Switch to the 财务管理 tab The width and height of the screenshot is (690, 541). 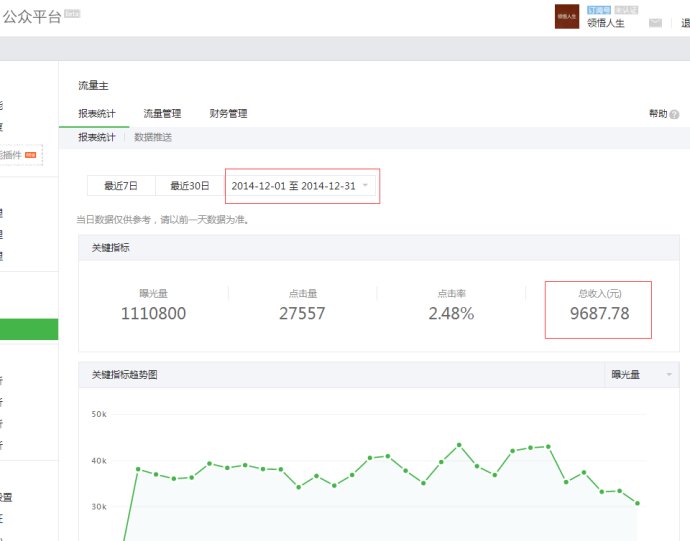pyautogui.click(x=228, y=114)
